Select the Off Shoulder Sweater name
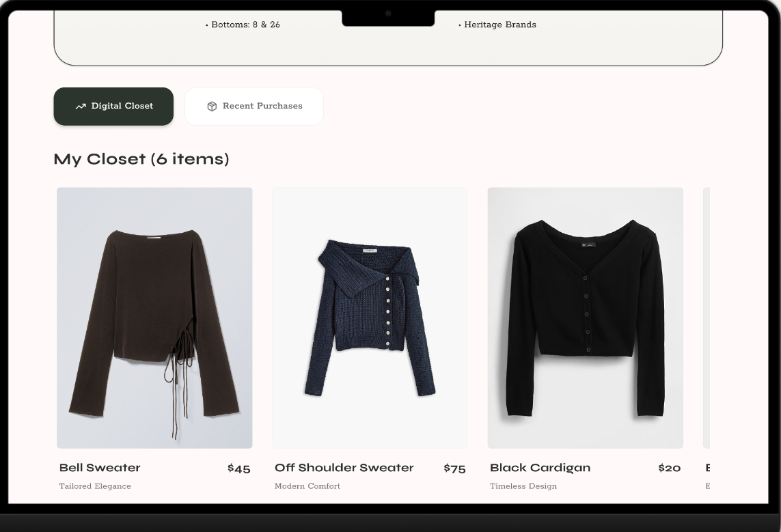 pos(344,468)
